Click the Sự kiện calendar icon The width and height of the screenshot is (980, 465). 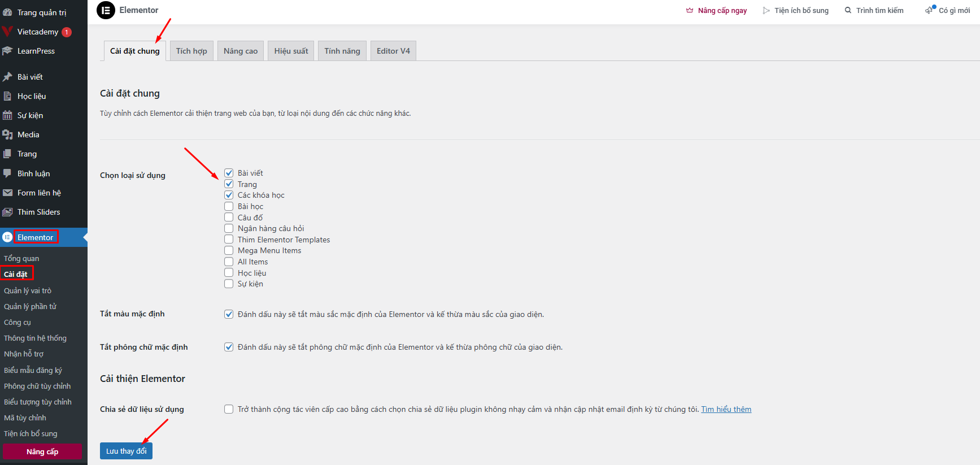point(7,115)
